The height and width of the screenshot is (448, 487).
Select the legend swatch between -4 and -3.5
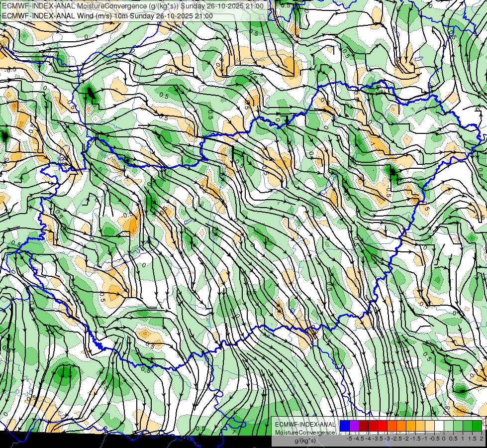[373, 426]
